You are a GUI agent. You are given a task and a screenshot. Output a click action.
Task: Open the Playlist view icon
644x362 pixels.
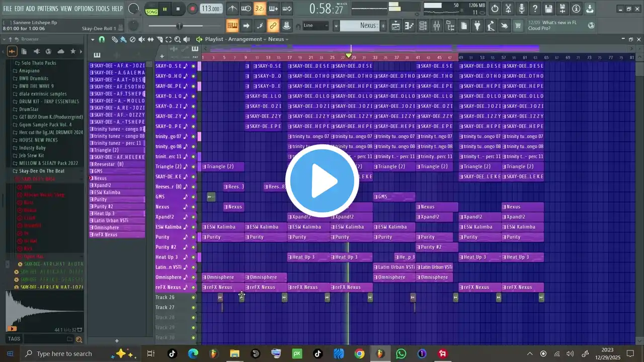[x=396, y=26]
